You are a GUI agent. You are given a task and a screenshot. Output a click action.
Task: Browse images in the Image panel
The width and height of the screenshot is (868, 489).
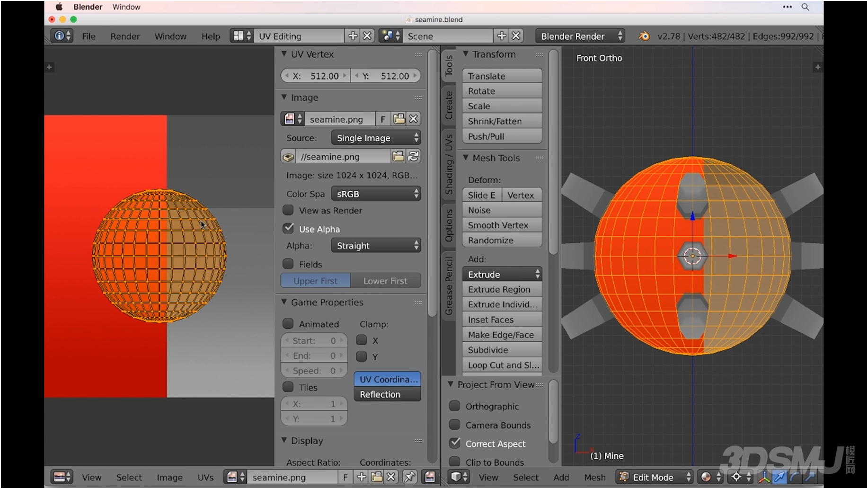[293, 119]
